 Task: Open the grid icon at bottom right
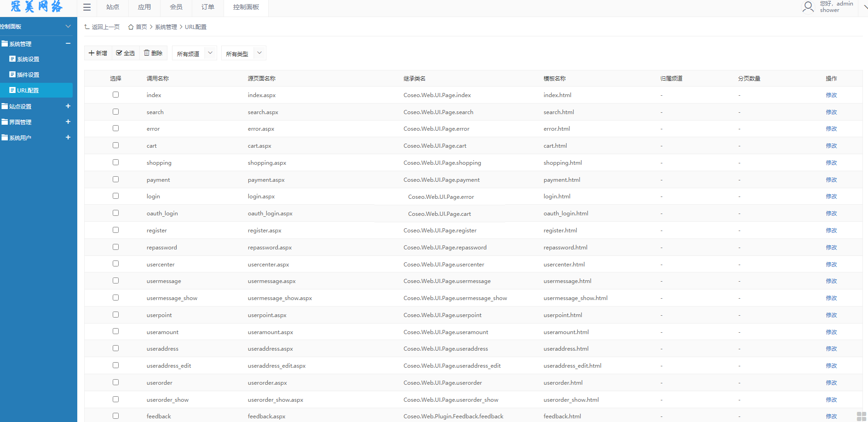(x=861, y=416)
